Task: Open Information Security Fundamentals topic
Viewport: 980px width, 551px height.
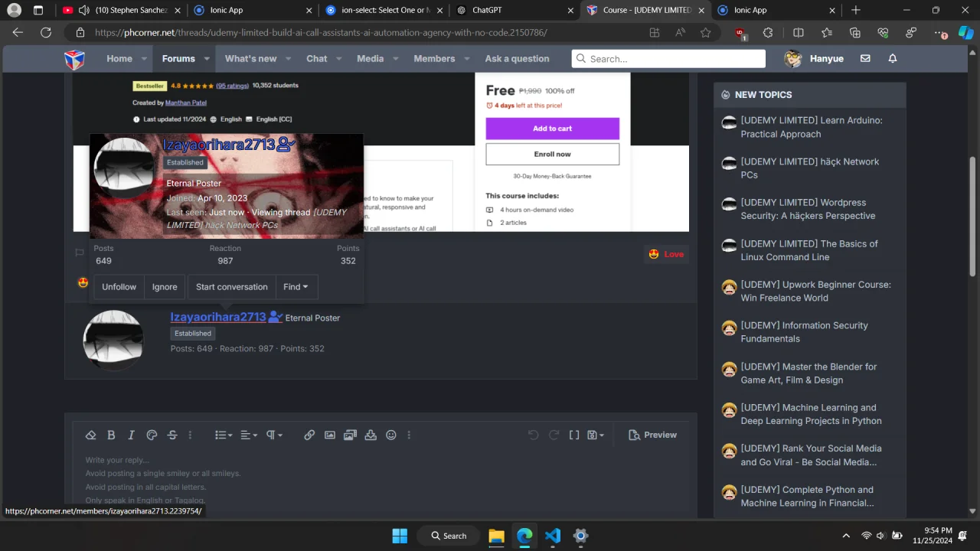Action: pyautogui.click(x=804, y=332)
